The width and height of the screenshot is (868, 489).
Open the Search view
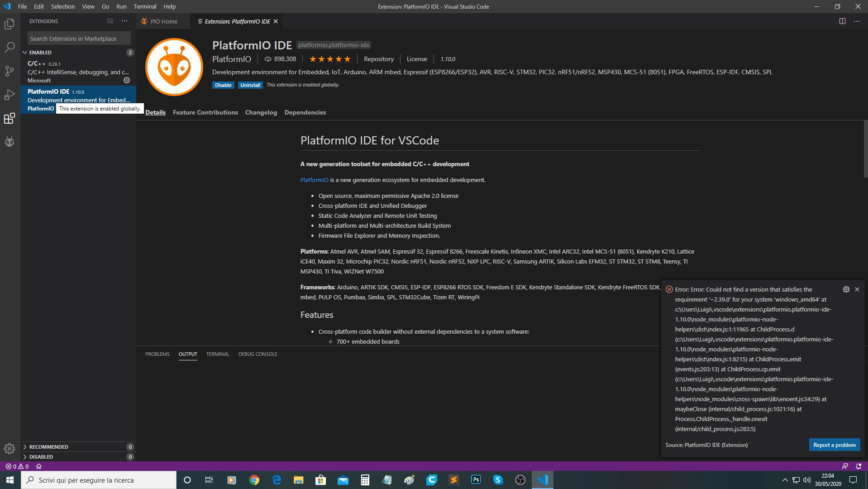pos(10,47)
